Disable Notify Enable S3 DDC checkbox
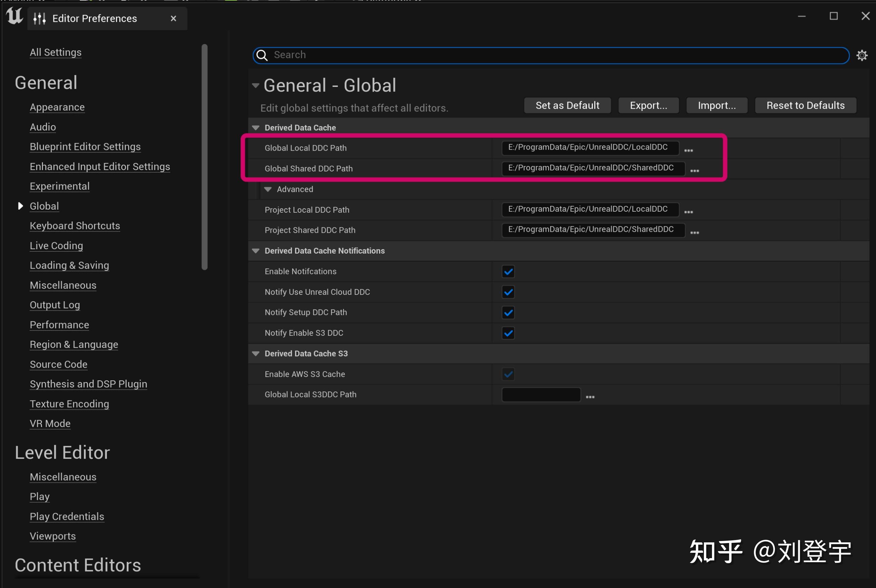The image size is (876, 588). coord(508,333)
